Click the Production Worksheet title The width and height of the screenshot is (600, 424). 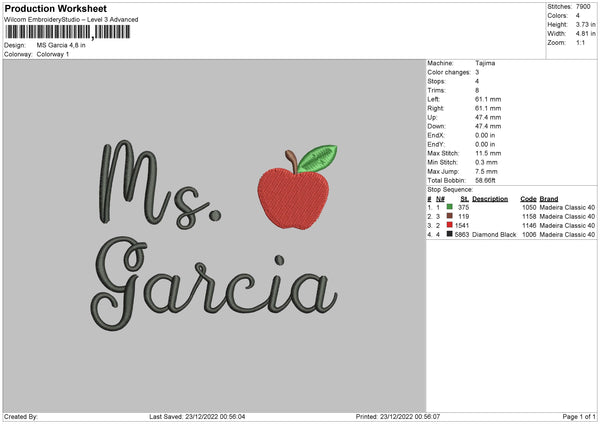click(x=55, y=8)
